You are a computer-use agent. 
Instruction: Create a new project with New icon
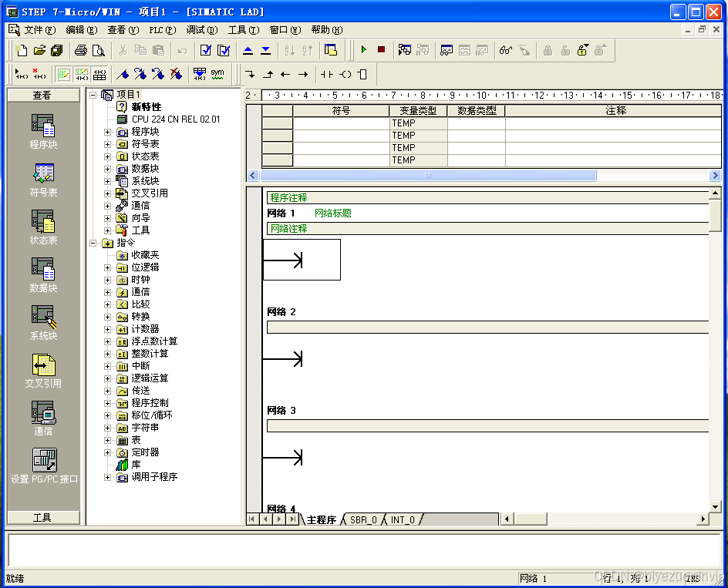tap(22, 50)
